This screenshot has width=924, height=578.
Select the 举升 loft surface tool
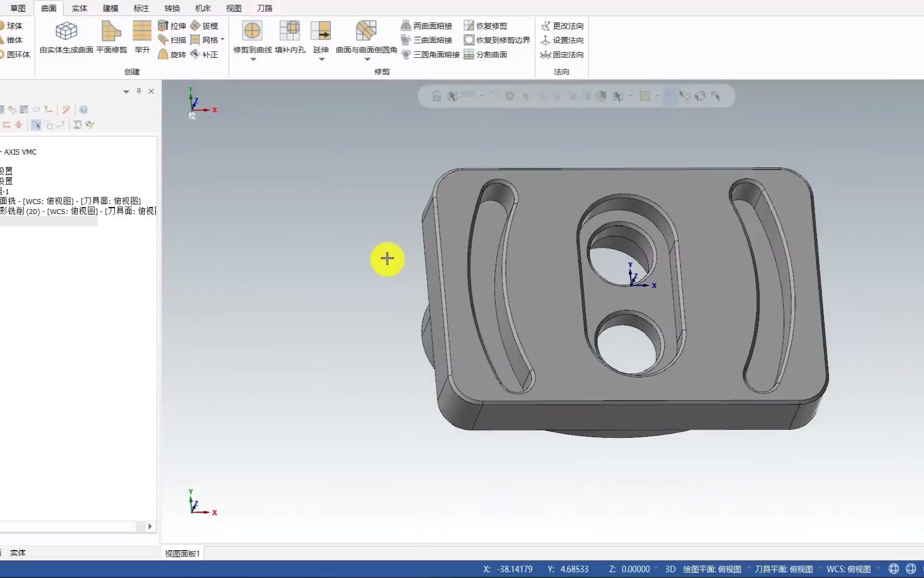(x=142, y=37)
